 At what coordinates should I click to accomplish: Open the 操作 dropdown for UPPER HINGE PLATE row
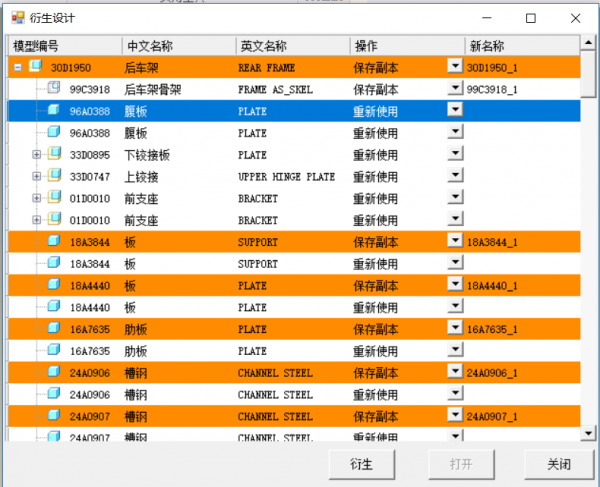[455, 176]
